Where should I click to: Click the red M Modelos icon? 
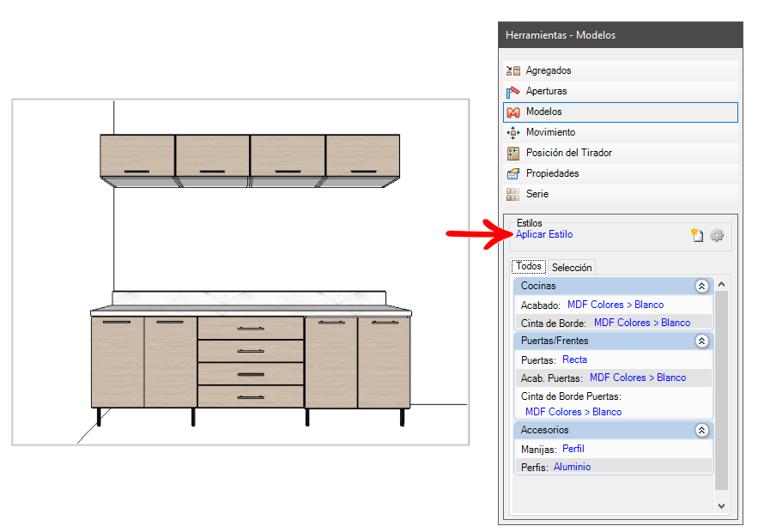pyautogui.click(x=512, y=112)
